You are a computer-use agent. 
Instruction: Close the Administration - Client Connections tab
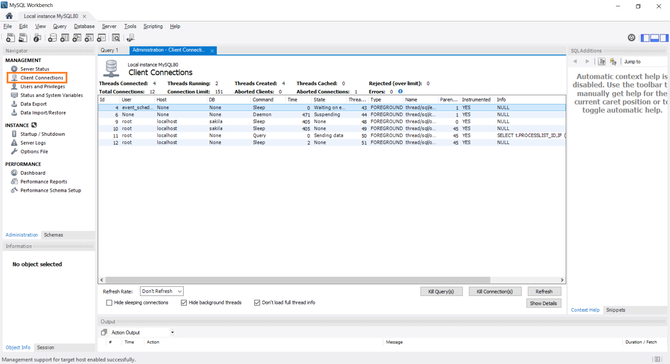tap(212, 50)
